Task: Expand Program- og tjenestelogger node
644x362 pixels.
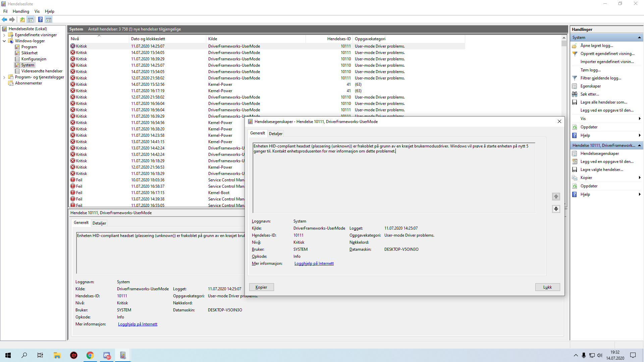Action: [4, 77]
